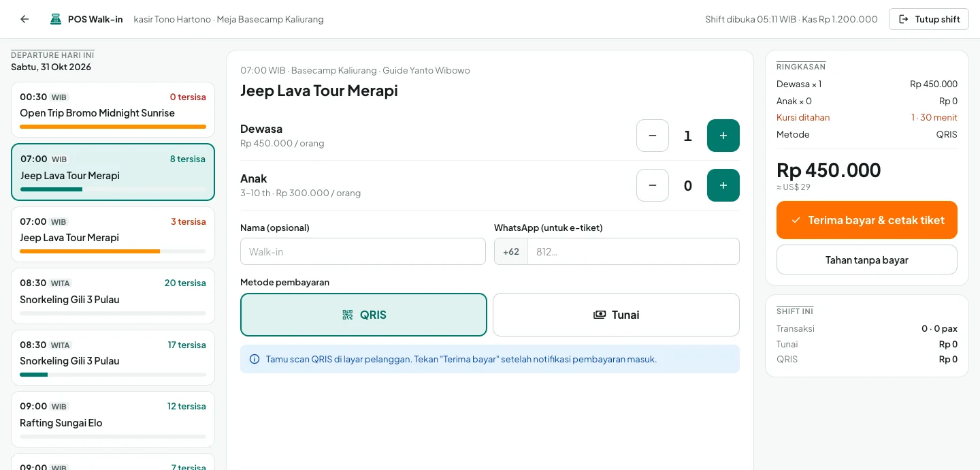Select Tunai payment method
Viewport: 980px width, 470px height.
[616, 315]
